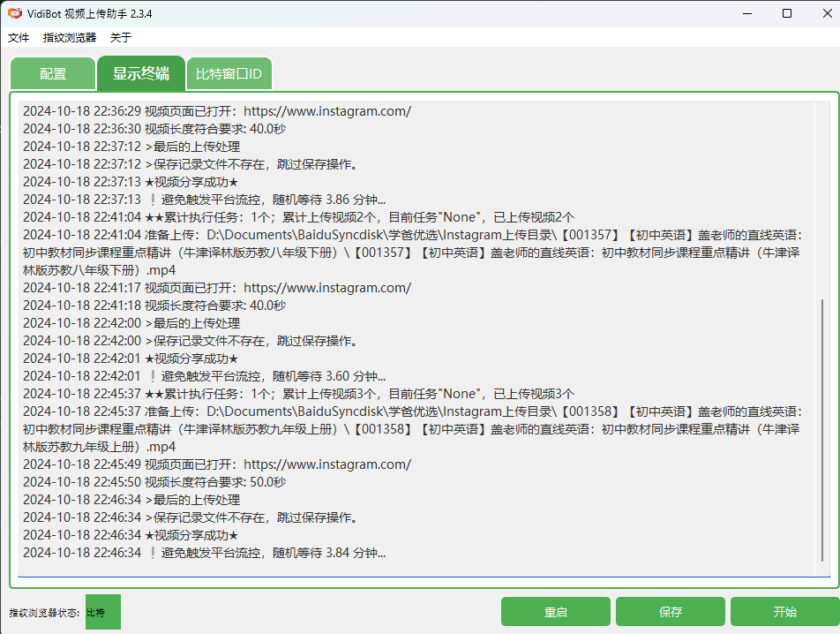
Task: Click log line 22:37:12 >最后的上传处理
Action: [x=131, y=147]
